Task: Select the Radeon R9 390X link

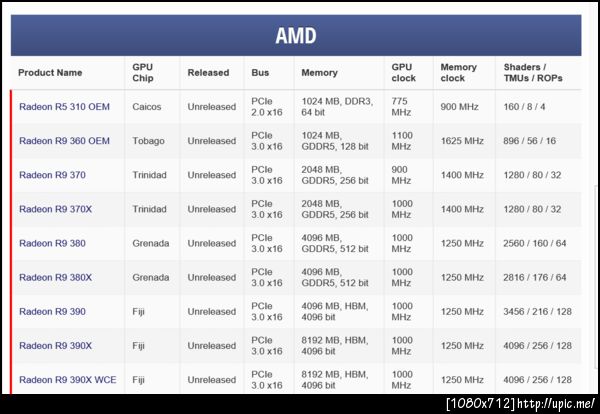Action: coord(55,345)
